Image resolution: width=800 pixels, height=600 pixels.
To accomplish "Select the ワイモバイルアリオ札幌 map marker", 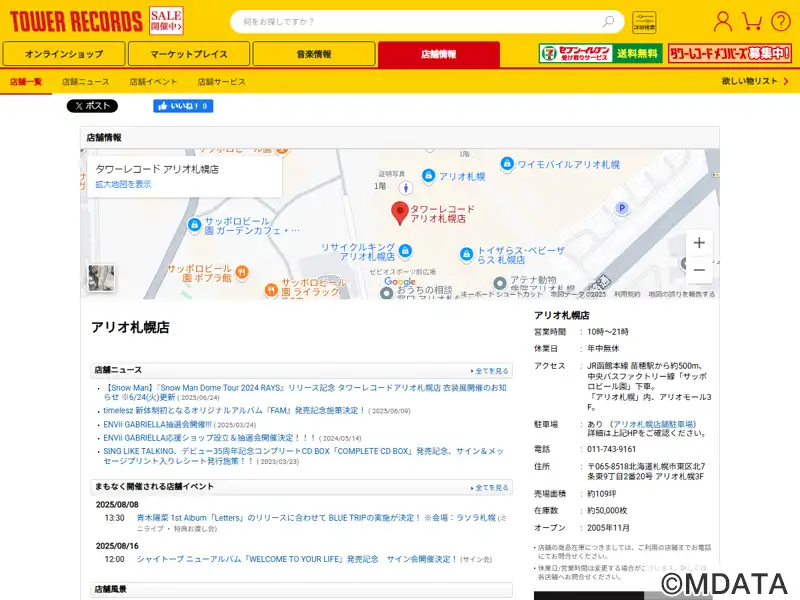I will [x=507, y=164].
